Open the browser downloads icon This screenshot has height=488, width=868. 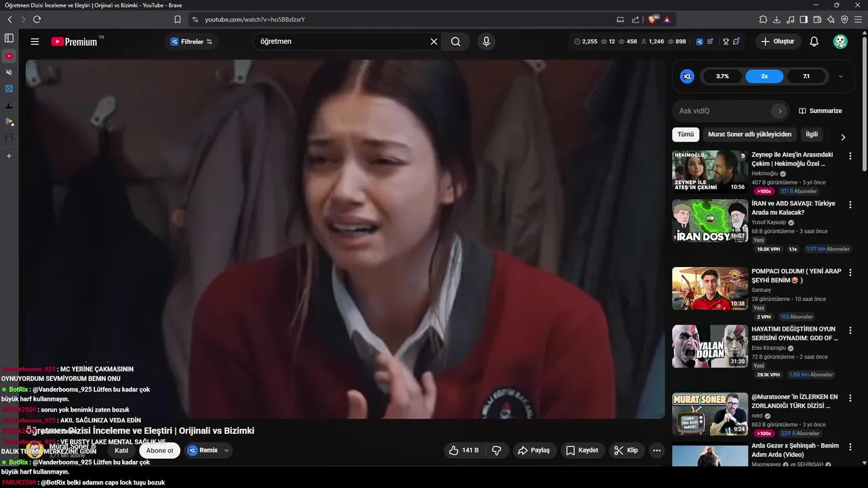[x=776, y=20]
